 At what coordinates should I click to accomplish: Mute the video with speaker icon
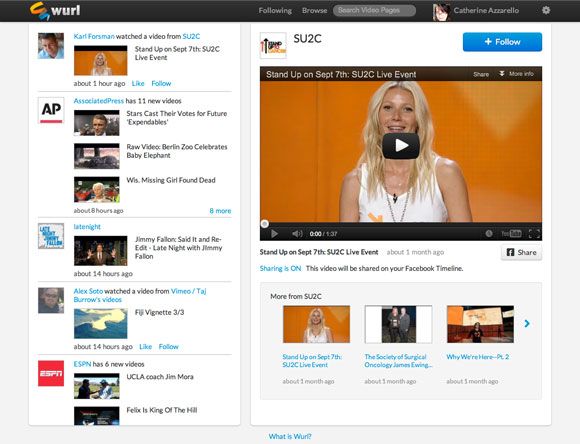[297, 233]
